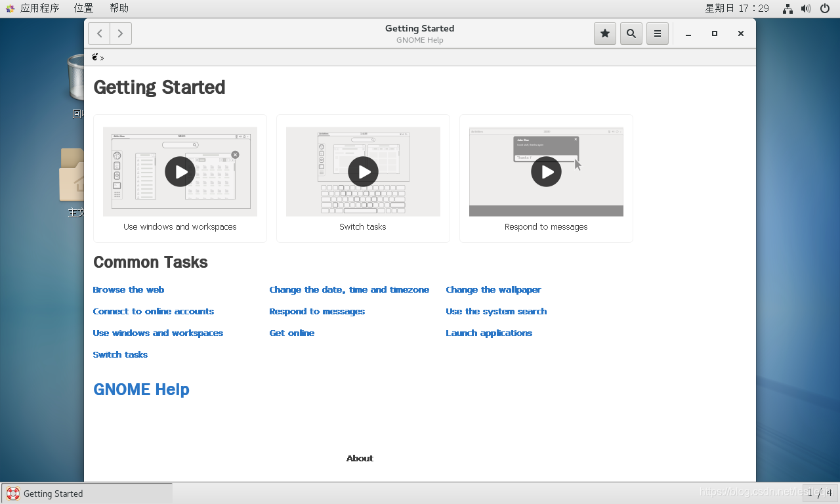Open the GNOME Help heading link

(x=141, y=389)
